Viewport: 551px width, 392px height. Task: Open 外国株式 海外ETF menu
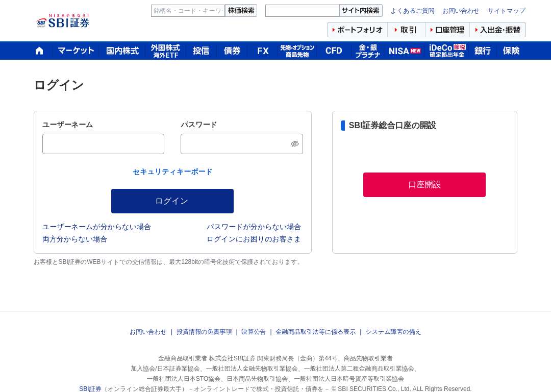165,51
